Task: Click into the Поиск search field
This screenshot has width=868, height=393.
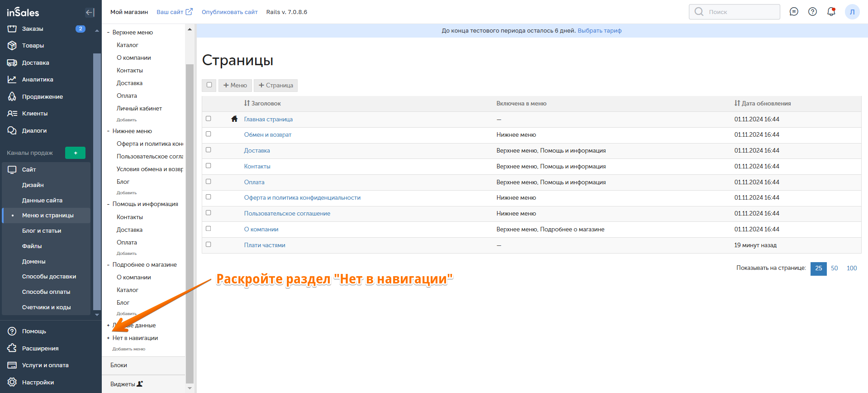Action: 740,12
